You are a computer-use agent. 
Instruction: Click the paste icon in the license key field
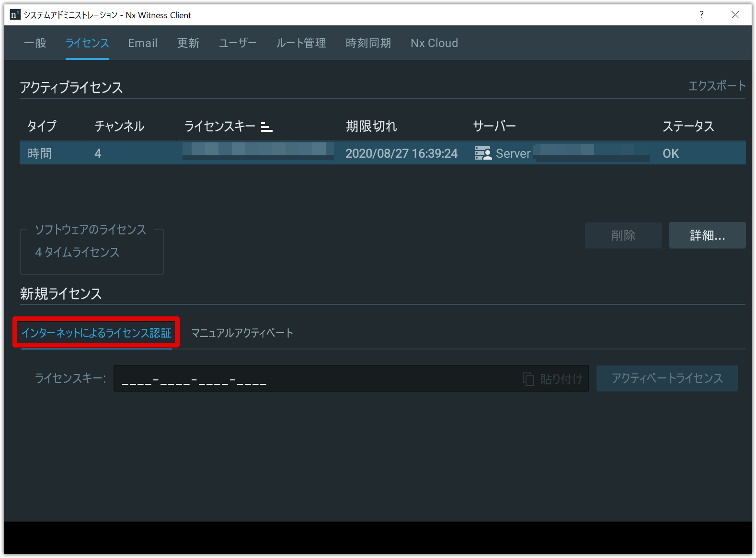pos(528,379)
